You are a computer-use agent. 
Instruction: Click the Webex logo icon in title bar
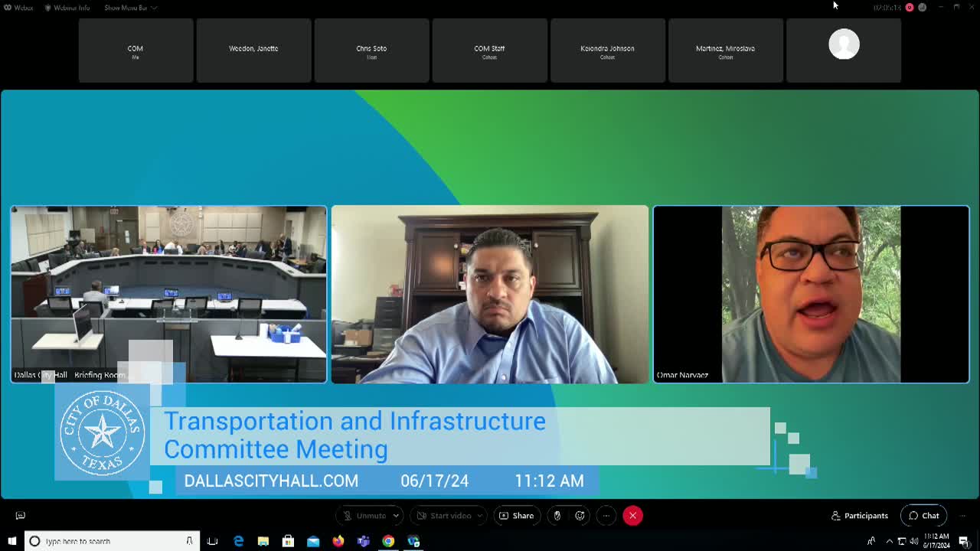pyautogui.click(x=8, y=8)
